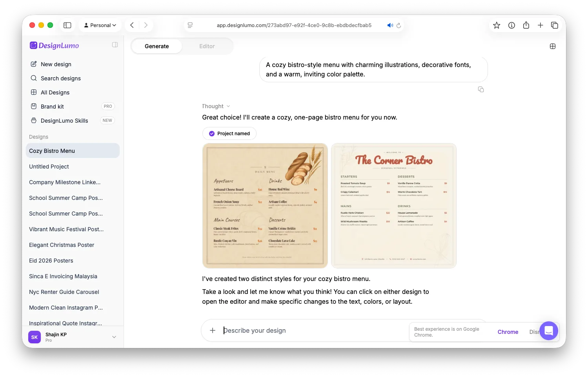Open the Daily Menu bread illustration design

coord(265,206)
